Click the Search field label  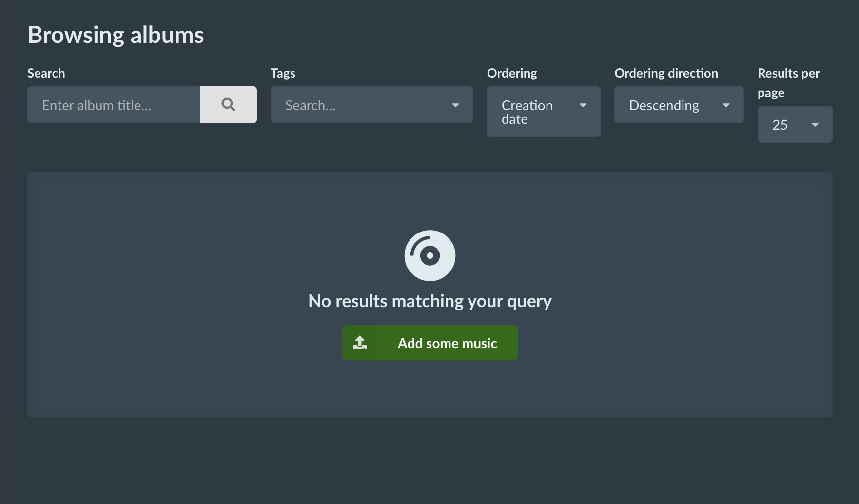point(46,73)
